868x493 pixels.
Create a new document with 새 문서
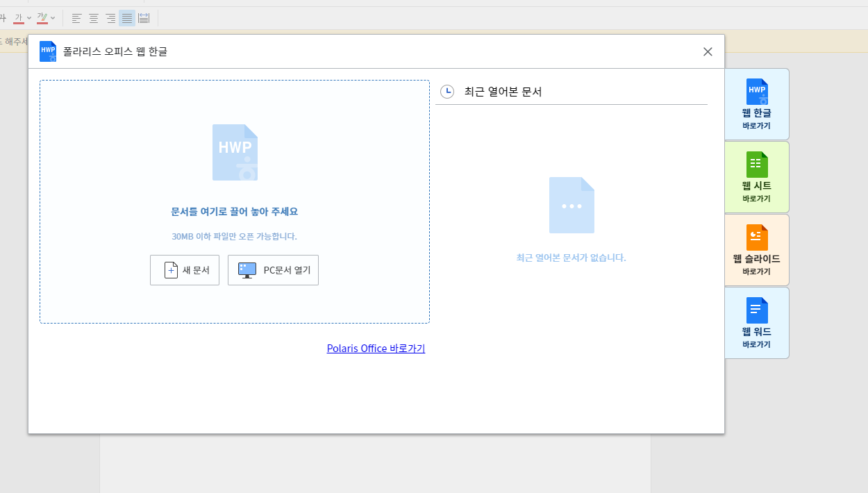185,270
